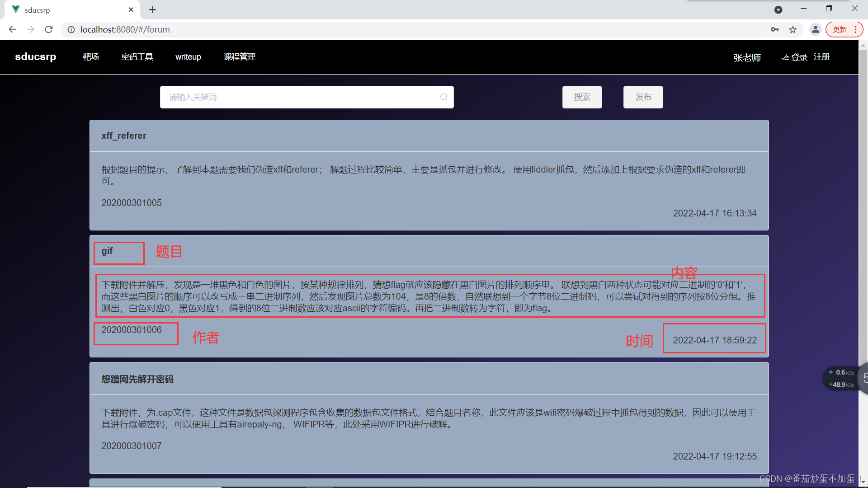Click the address bar URL localhost:8080/#/forum
868x488 pixels.
(x=125, y=29)
